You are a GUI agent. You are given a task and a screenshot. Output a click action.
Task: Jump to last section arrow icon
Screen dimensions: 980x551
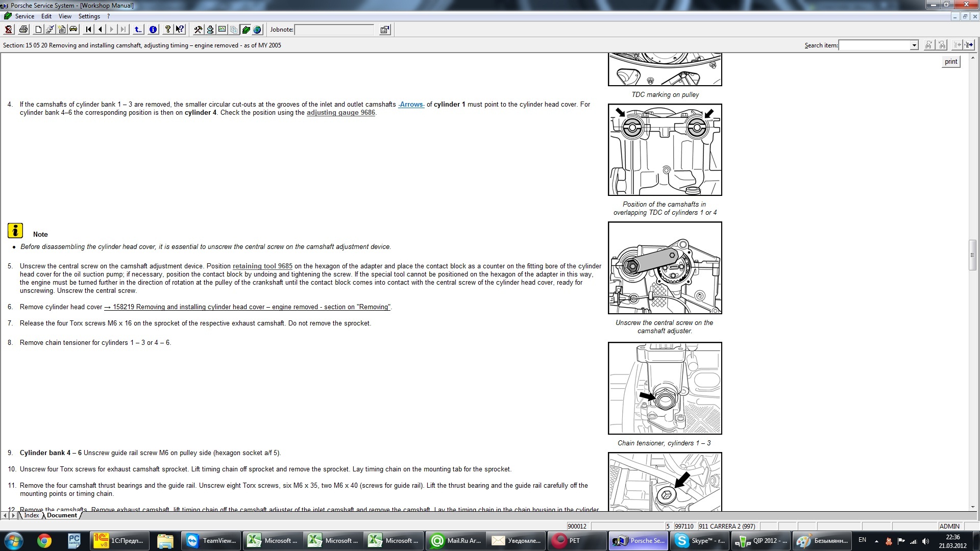(x=123, y=30)
